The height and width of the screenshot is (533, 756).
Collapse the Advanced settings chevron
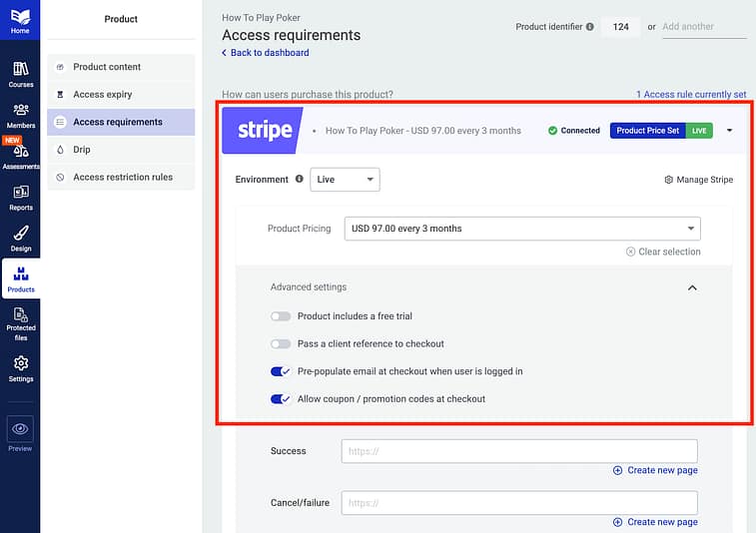pyautogui.click(x=692, y=287)
